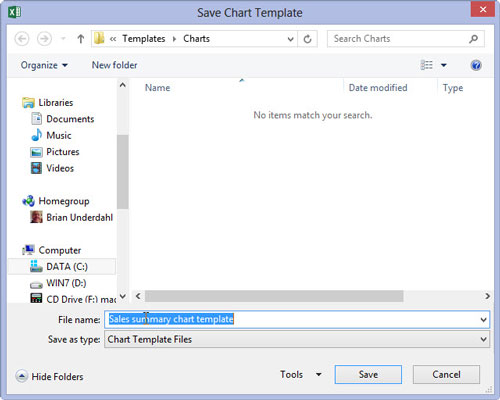
Task: Click the folder icon in address bar
Action: tap(99, 39)
